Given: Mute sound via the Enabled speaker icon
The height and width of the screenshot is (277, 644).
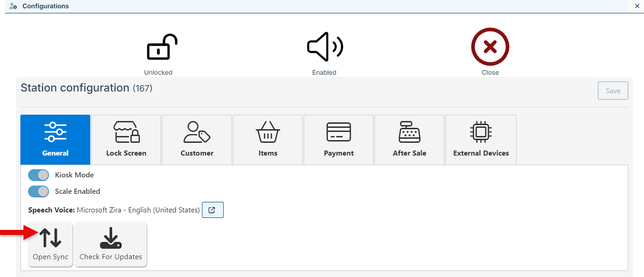Looking at the screenshot, I should pyautogui.click(x=324, y=48).
